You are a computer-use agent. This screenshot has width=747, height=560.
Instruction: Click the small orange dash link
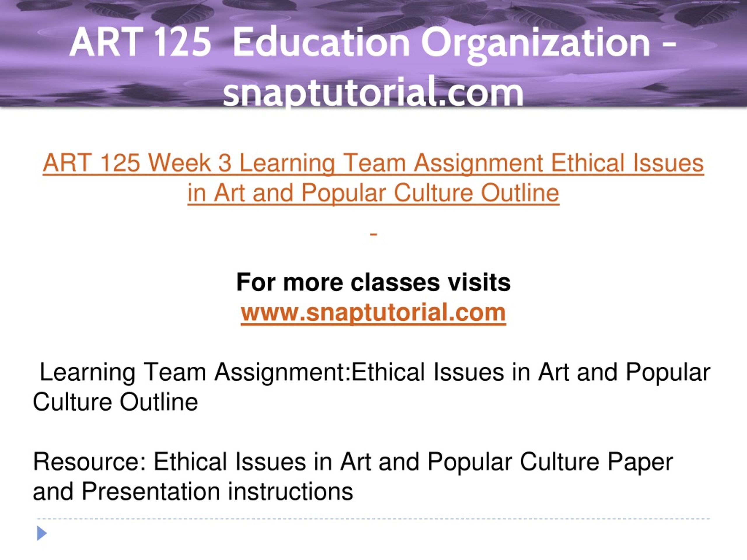click(373, 234)
